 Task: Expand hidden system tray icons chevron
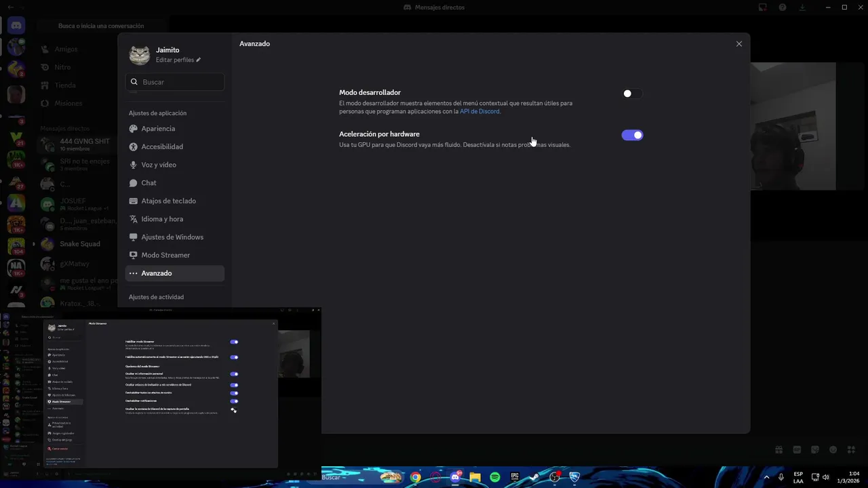click(767, 477)
